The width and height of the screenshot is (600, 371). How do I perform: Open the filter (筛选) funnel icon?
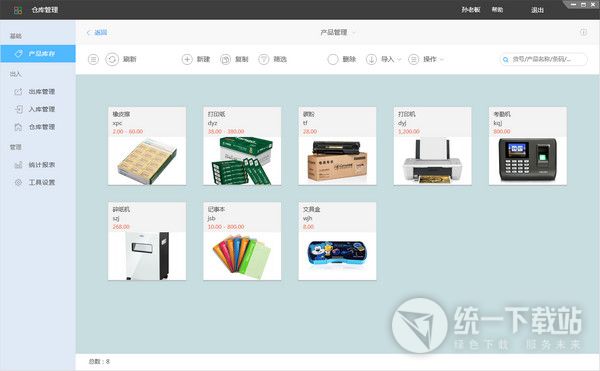264,59
